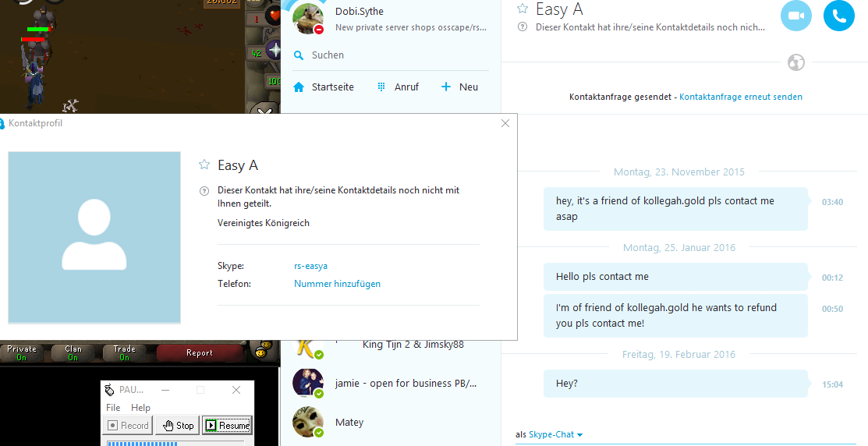Click the Resume button in recorder
The height and width of the screenshot is (446, 868).
[x=227, y=426]
